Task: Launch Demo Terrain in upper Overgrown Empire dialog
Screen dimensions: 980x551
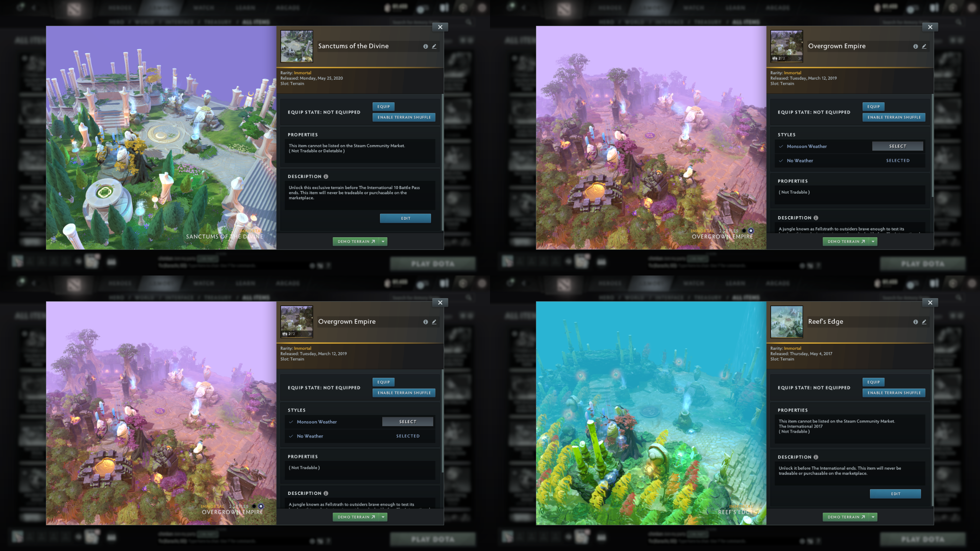Action: click(846, 242)
